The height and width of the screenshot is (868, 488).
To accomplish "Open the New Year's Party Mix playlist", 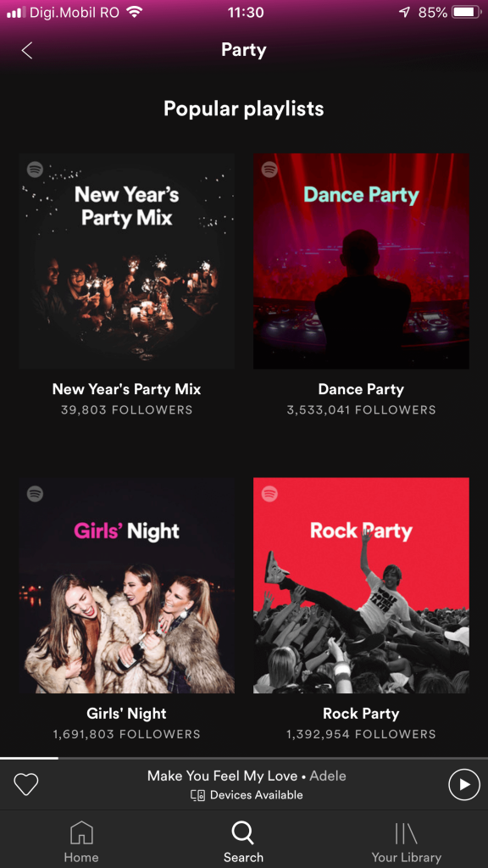I will pos(126,260).
